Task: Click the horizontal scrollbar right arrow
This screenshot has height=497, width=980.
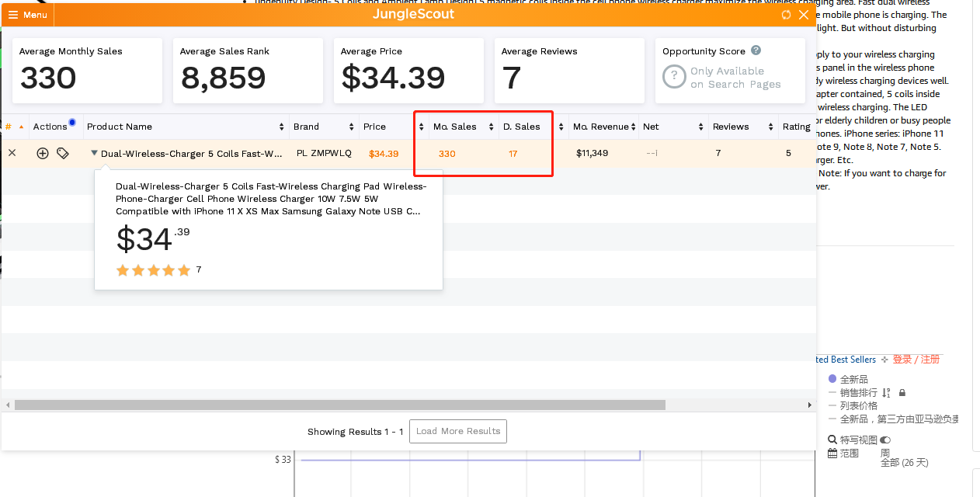Action: (810, 405)
